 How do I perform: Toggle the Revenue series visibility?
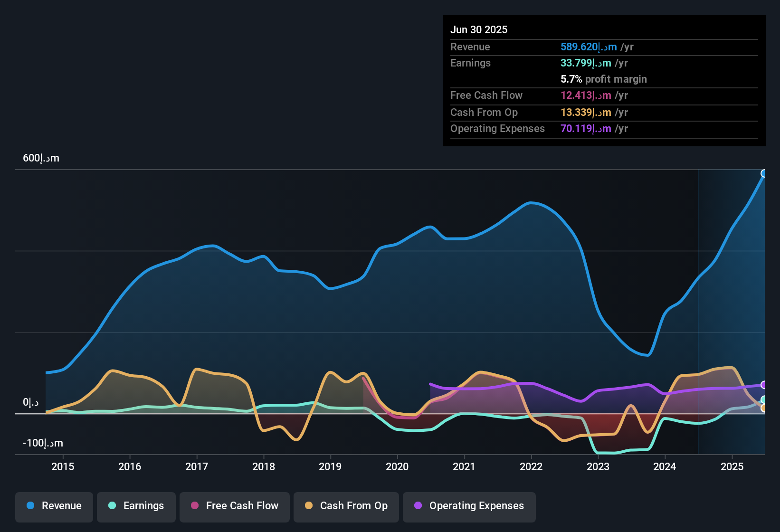[54, 506]
